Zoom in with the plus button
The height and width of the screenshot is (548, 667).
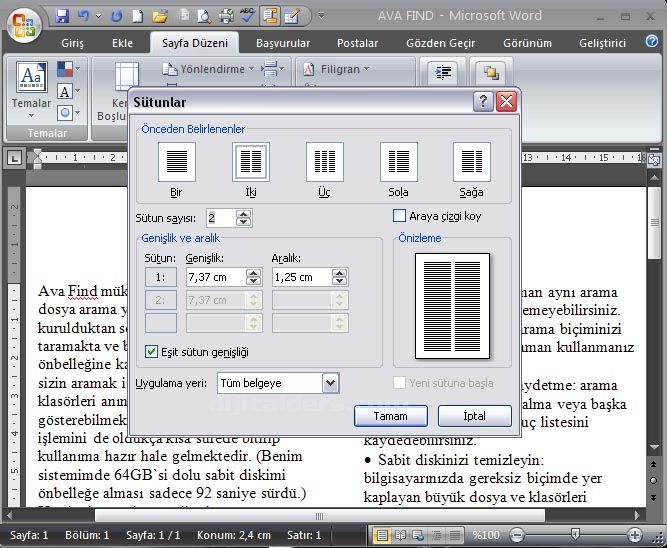634,535
